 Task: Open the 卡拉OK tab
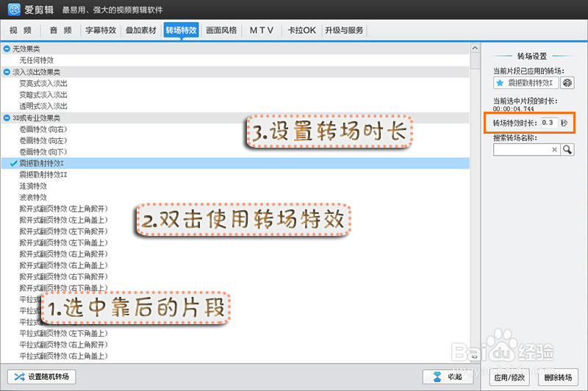(301, 30)
